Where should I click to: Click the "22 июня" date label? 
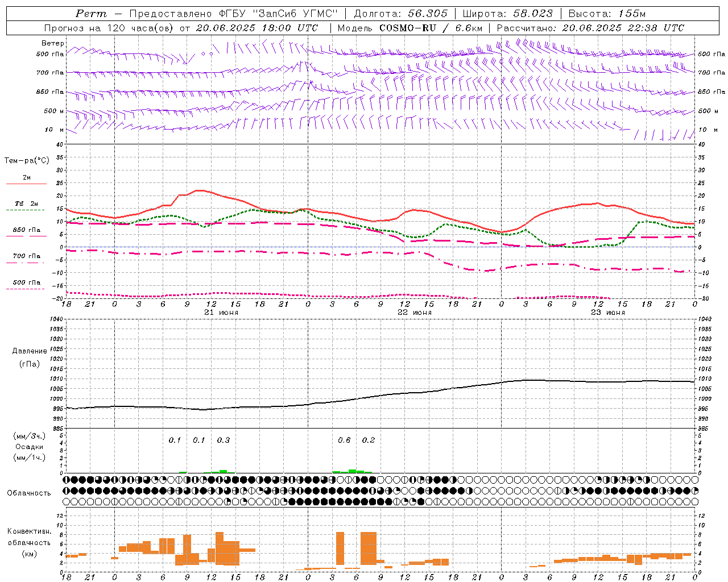[x=414, y=313]
